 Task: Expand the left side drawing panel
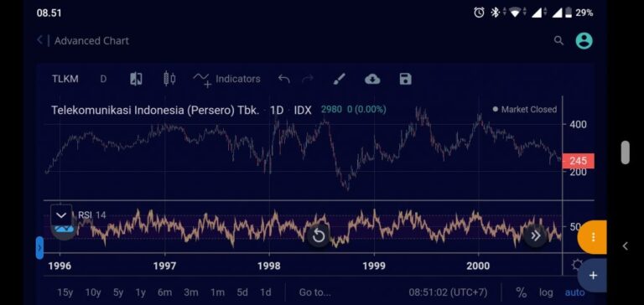[x=39, y=247]
